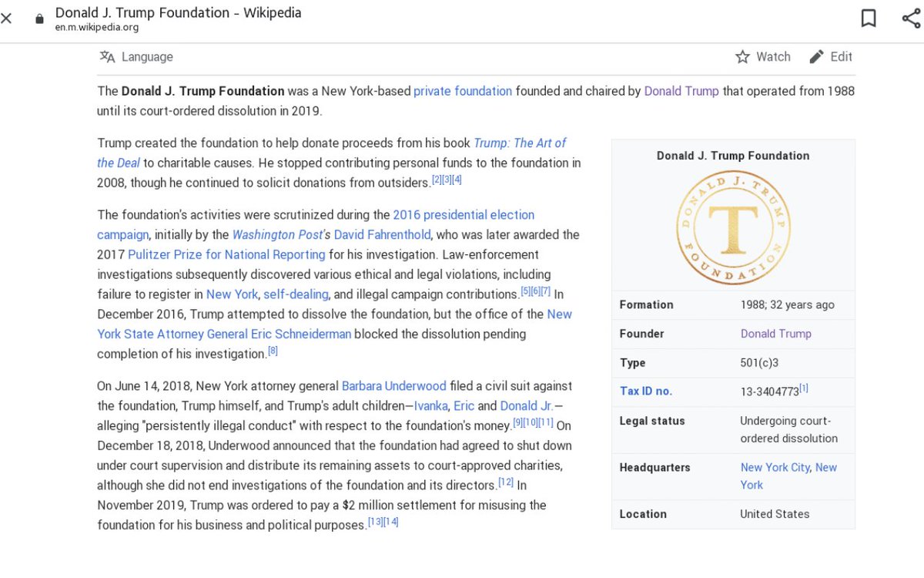Select the 'United States' location value

coord(775,514)
